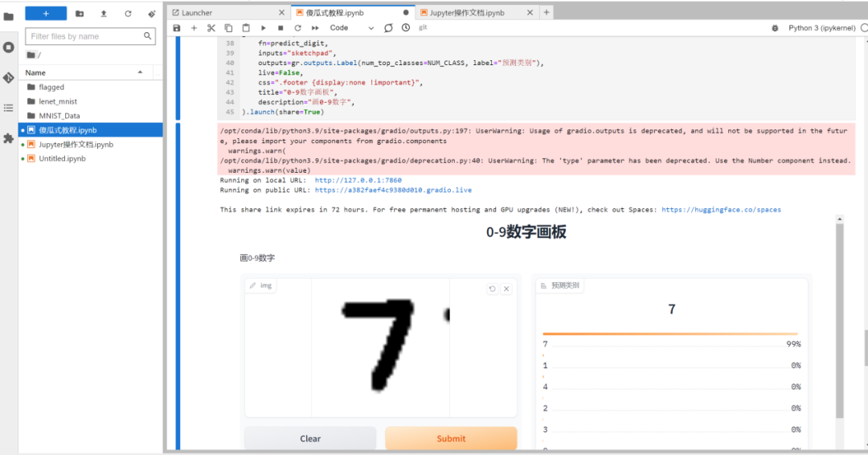Open the gradio.live public URL

[x=393, y=190]
